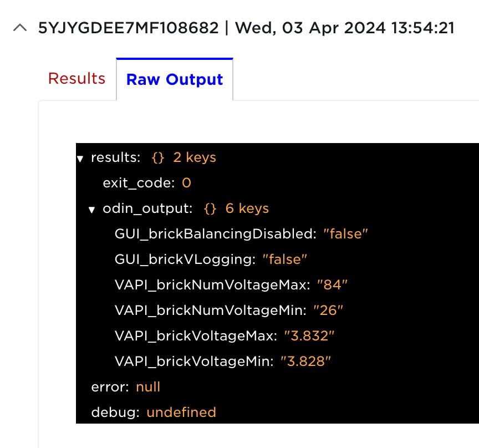Viewport: 479px width, 448px height.
Task: Select the GUI_brickBalancingDisabled key
Action: tap(215, 234)
